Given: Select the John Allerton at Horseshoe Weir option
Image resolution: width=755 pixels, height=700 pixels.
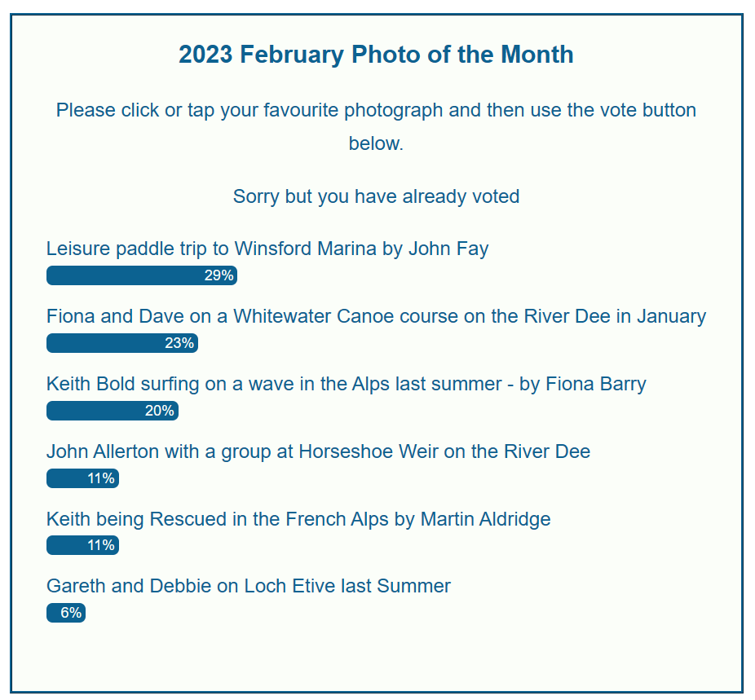Looking at the screenshot, I should pyautogui.click(x=318, y=451).
